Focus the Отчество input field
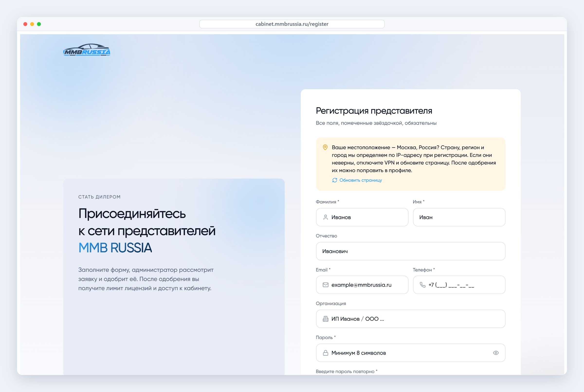 point(411,251)
